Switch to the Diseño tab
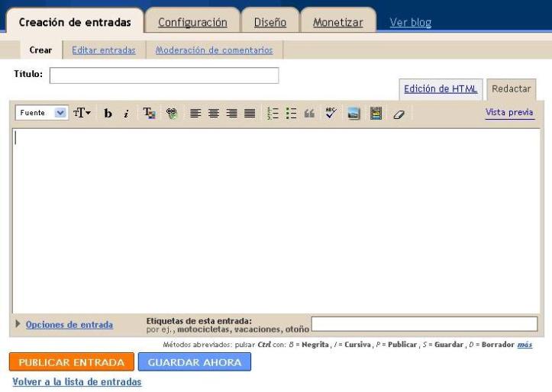552x392 pixels. click(270, 22)
